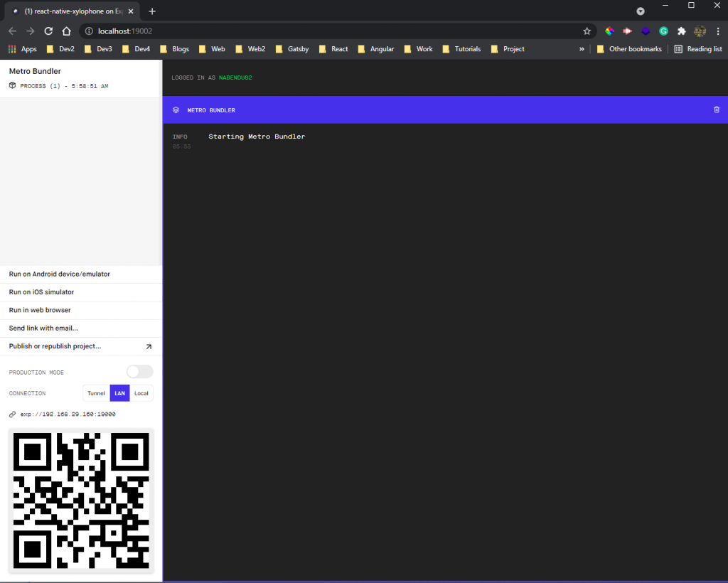Open the Web2 bookmarks folder
Screen dimensions: 728x583
pyautogui.click(x=250, y=49)
